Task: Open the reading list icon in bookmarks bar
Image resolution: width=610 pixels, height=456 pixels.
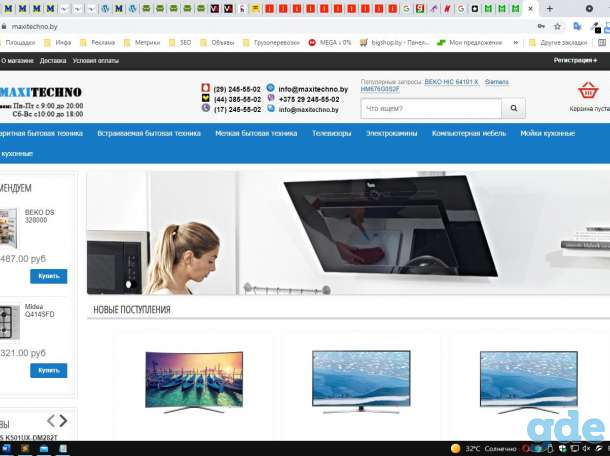Action: [602, 42]
